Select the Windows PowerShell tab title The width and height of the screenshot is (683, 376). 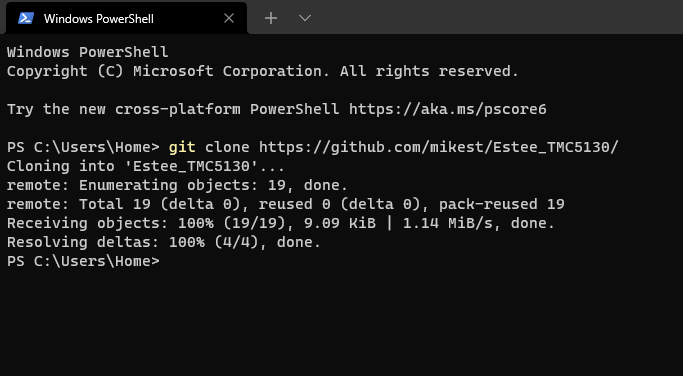(x=98, y=19)
